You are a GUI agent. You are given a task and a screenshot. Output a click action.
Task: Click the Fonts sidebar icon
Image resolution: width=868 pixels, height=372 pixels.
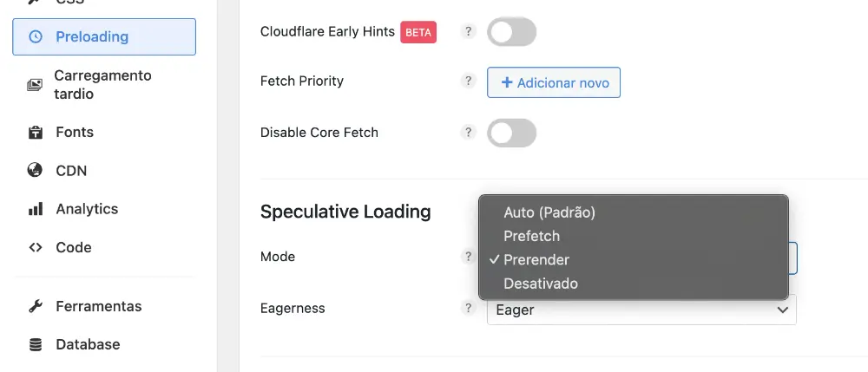click(36, 133)
